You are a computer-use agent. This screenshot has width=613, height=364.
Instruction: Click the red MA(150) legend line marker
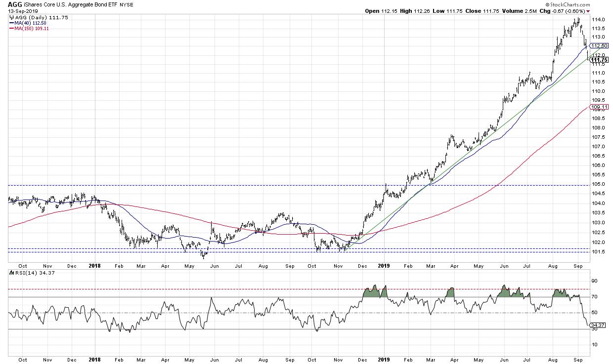tap(11, 28)
